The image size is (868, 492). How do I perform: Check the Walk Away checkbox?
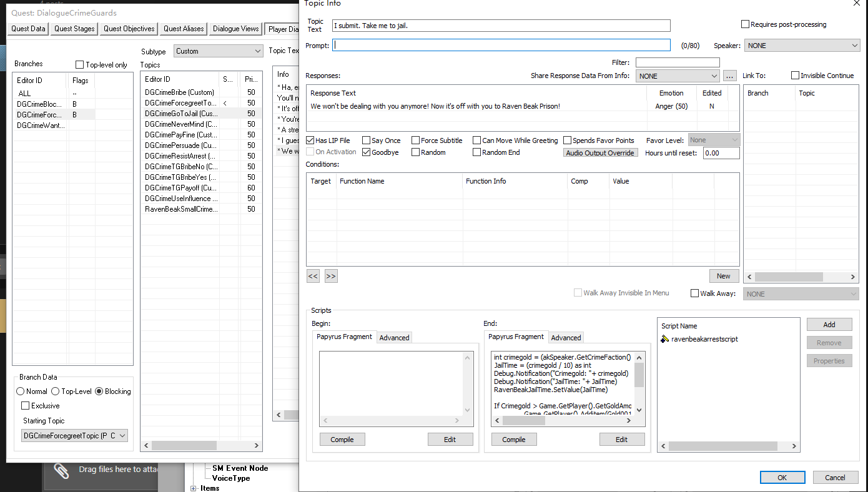tap(694, 293)
